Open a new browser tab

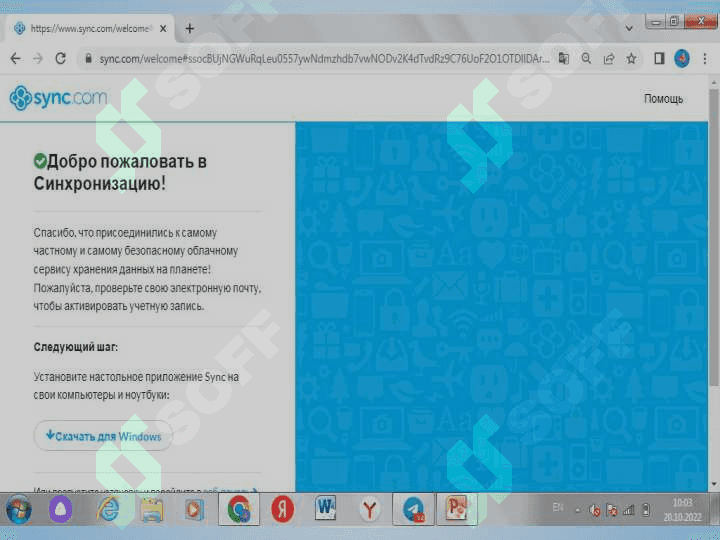coord(190,28)
